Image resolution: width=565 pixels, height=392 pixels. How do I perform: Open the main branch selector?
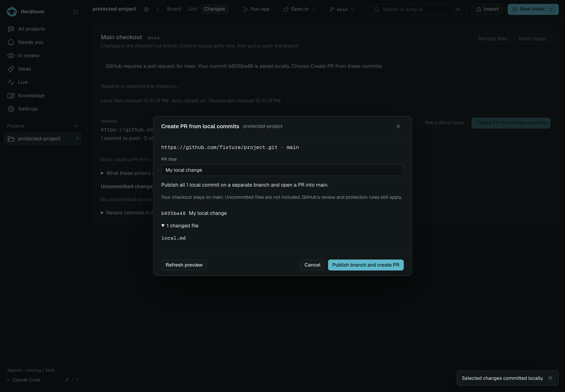(x=342, y=9)
